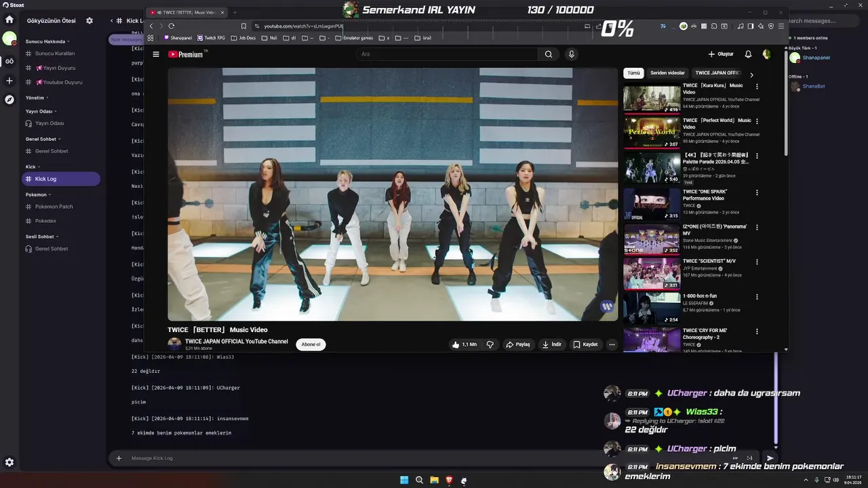Switch to TWICE BETTER browser tab
Viewport: 868px width, 488px height.
click(186, 12)
